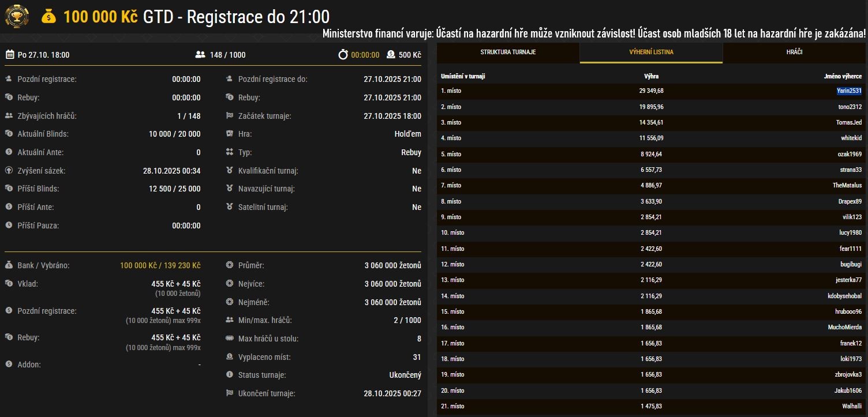Screen dimensions: 868x417
Task: Switch to the Hráči tab
Action: [794, 52]
